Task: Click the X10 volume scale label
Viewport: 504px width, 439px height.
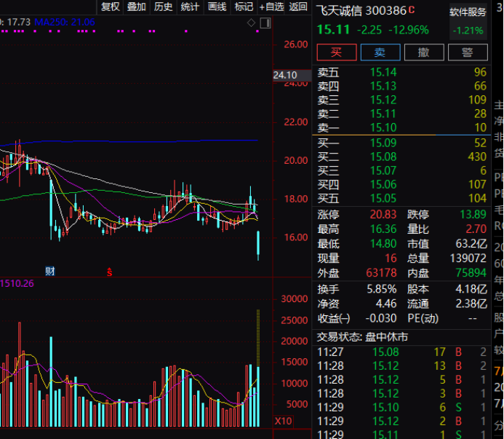Action: point(283,421)
